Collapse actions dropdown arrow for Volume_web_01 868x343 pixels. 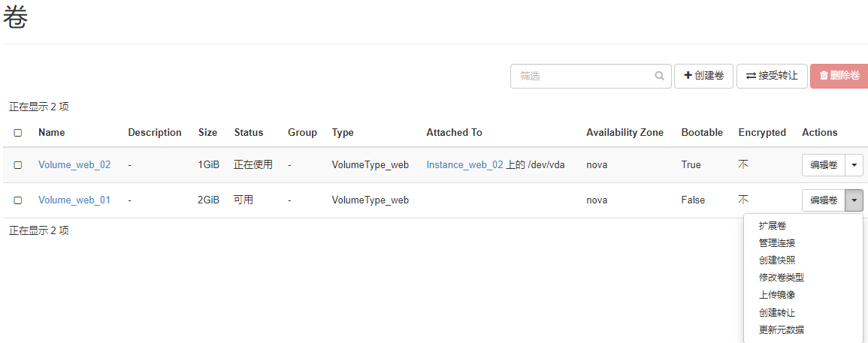[854, 200]
